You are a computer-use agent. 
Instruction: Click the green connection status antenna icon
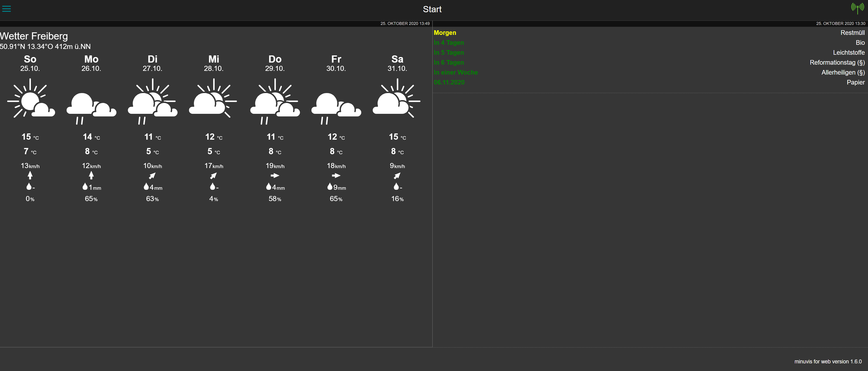coord(857,8)
